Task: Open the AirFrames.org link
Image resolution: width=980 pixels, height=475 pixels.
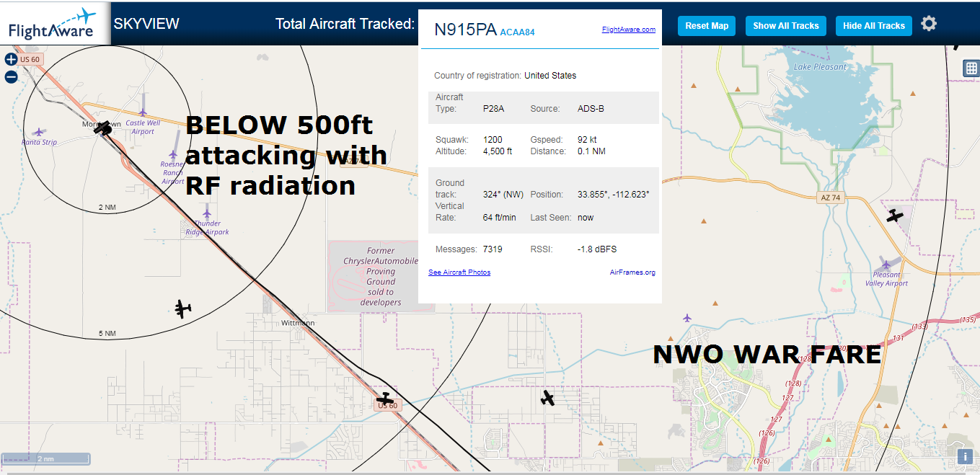Action: point(632,272)
